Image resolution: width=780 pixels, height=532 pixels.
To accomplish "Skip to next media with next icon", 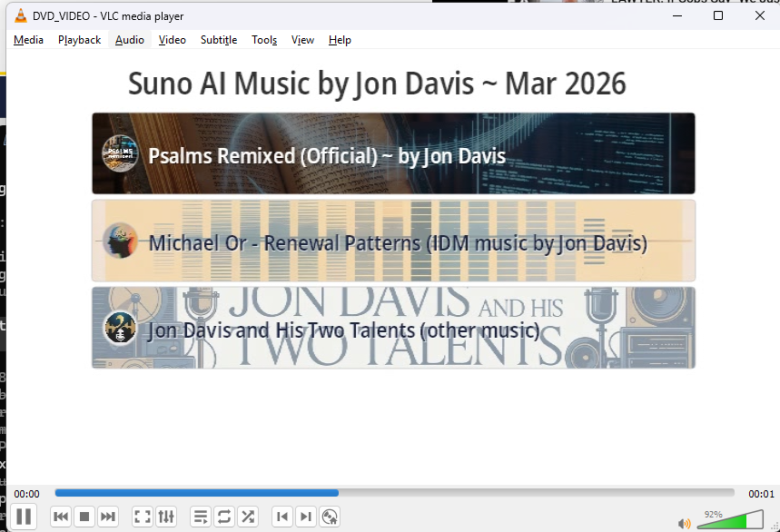I will point(108,516).
